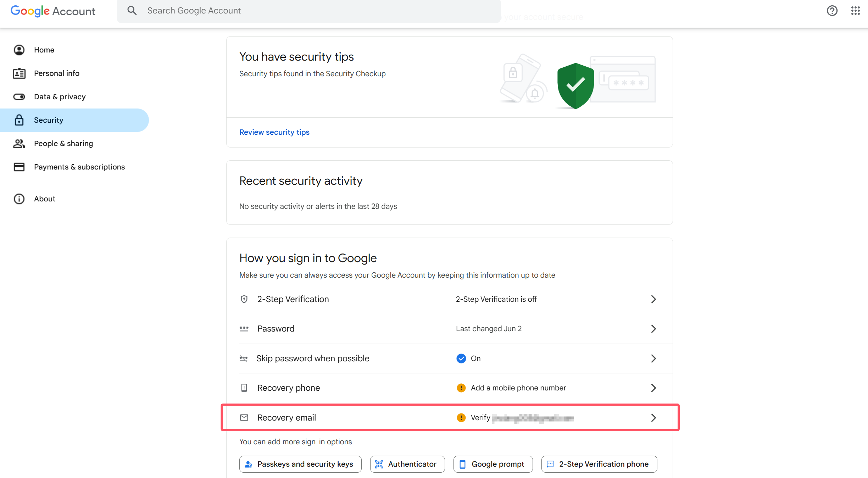The height and width of the screenshot is (478, 868).
Task: Open Recovery phone row
Action: click(450, 388)
